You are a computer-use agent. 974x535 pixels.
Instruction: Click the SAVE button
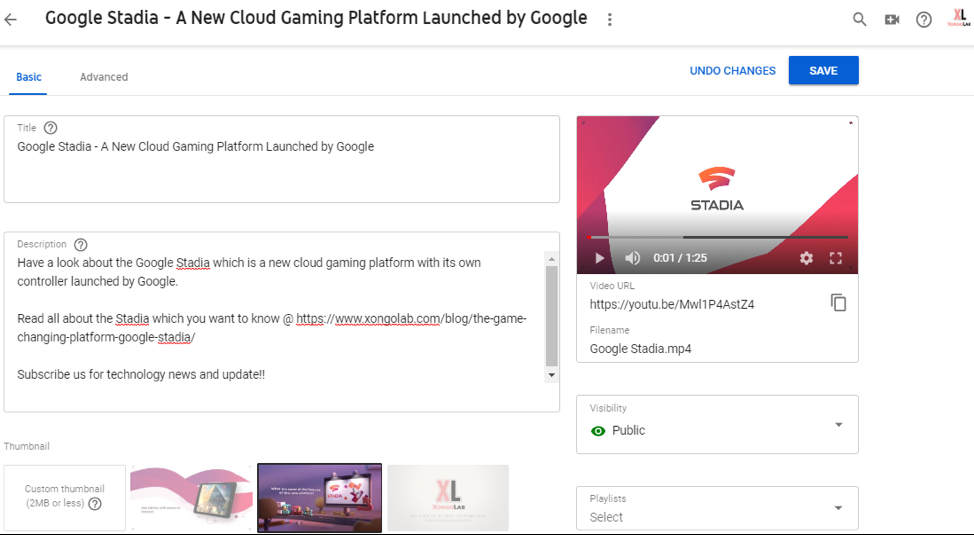tap(824, 70)
